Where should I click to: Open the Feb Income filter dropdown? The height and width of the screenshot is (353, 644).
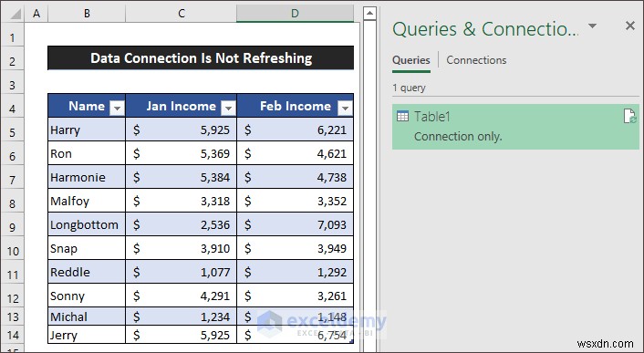click(345, 108)
